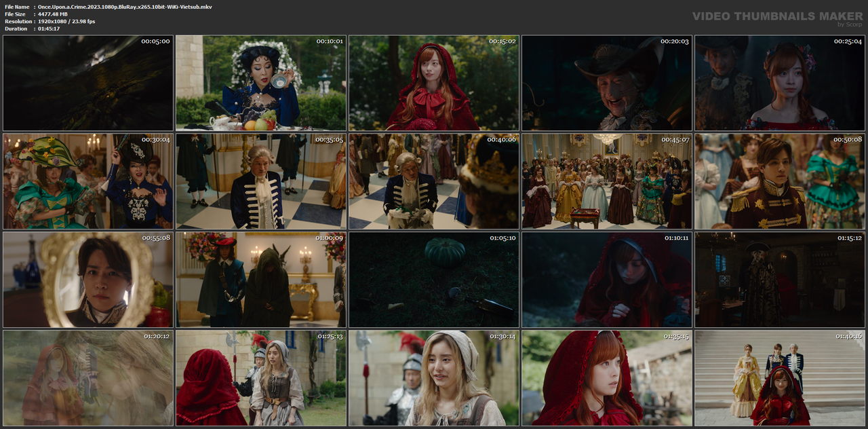Select the thumbnail stamped 01:10:11

tap(607, 280)
